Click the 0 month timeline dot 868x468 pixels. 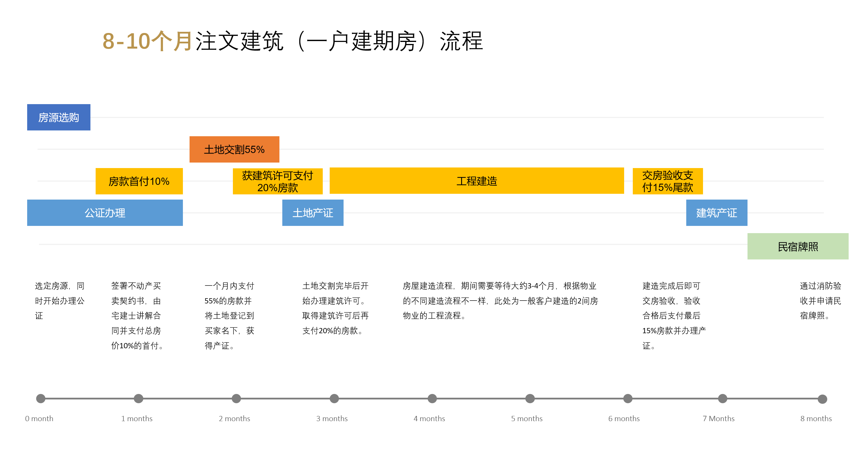click(41, 399)
